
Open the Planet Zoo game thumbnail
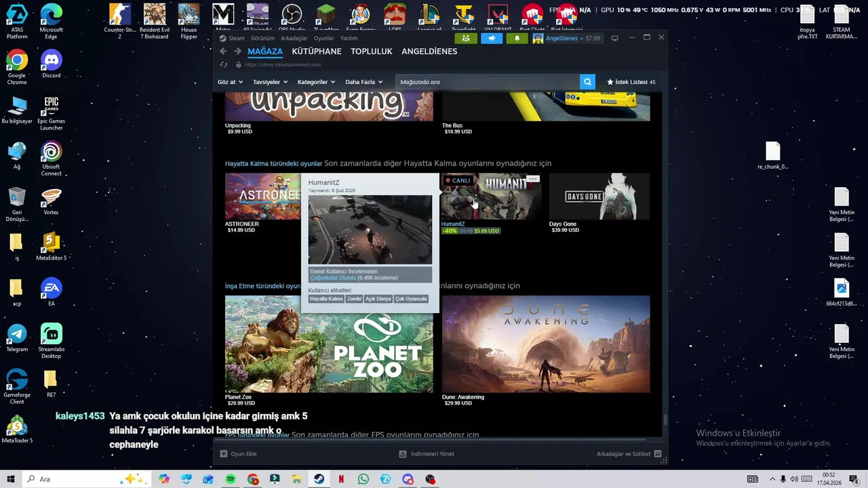pos(329,344)
